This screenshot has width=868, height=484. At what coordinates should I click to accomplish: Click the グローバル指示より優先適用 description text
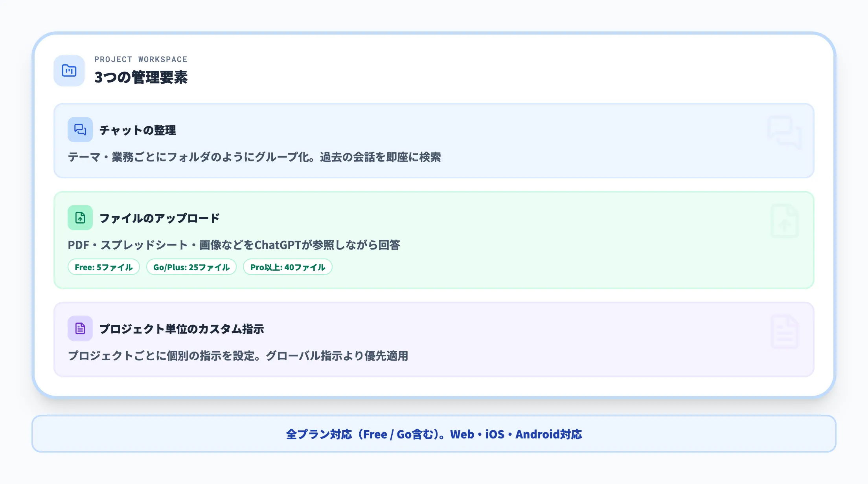coord(337,356)
